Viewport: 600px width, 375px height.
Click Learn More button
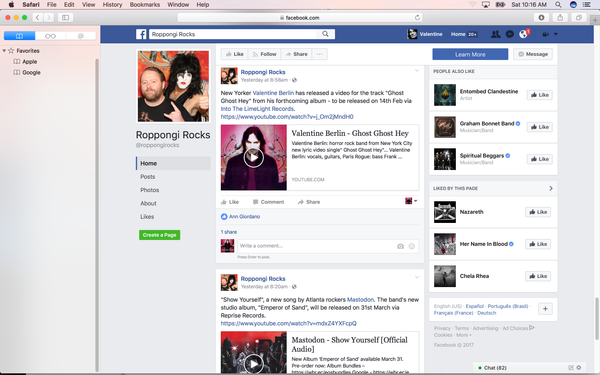470,54
